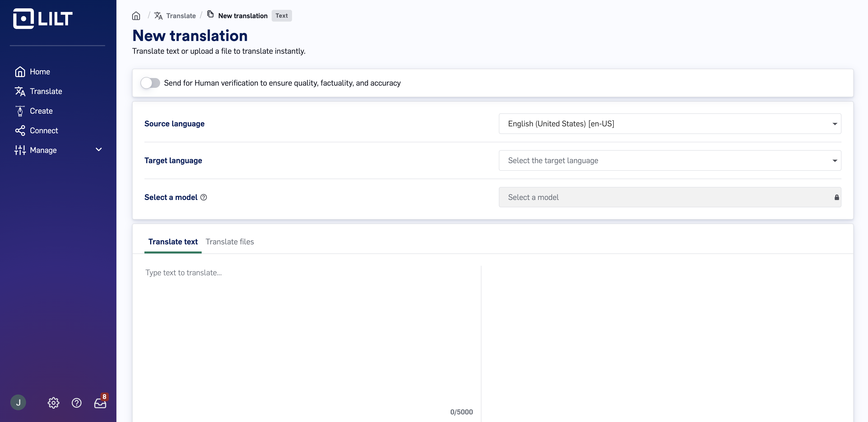
Task: Open the Source language dropdown
Action: [670, 123]
